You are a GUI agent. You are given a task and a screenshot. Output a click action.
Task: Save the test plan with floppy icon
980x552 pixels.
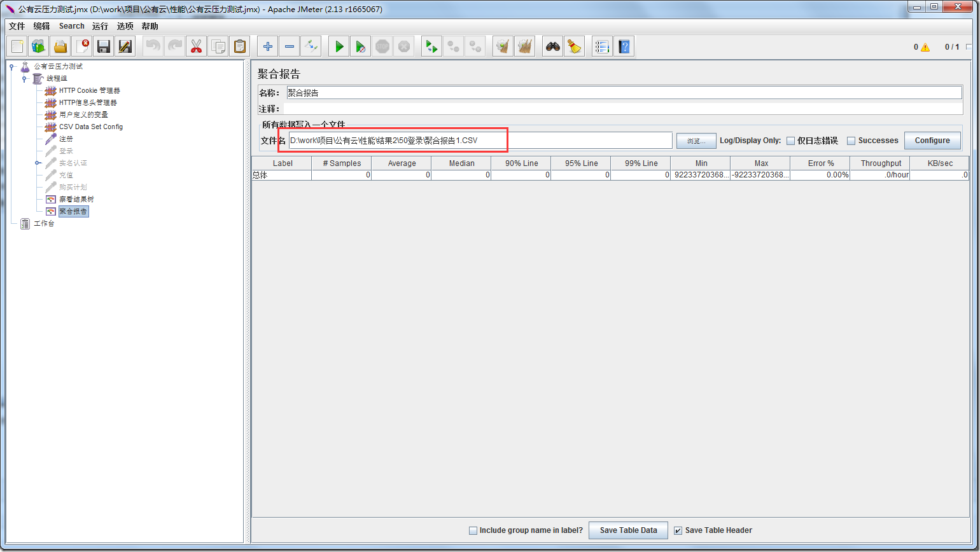pyautogui.click(x=104, y=46)
